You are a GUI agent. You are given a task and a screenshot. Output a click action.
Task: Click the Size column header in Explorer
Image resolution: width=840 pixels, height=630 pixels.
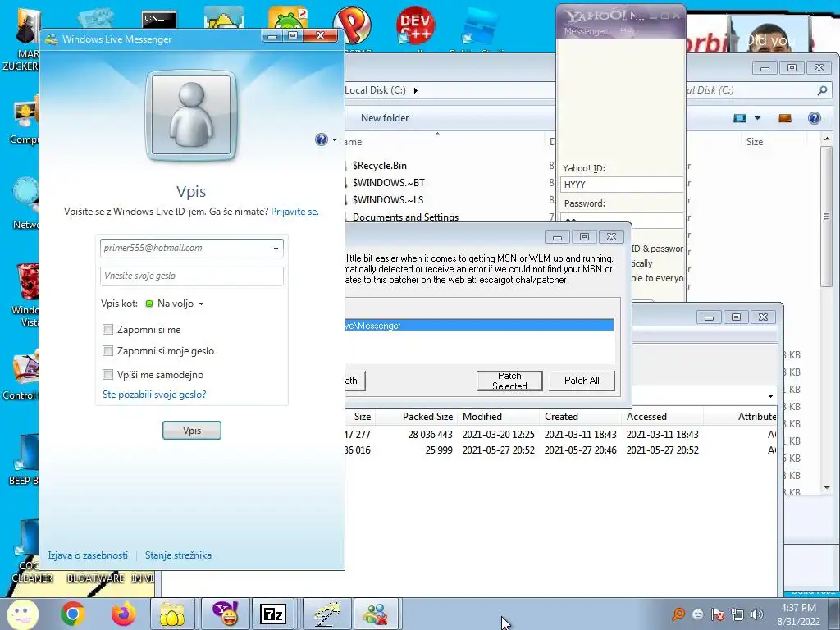(755, 142)
